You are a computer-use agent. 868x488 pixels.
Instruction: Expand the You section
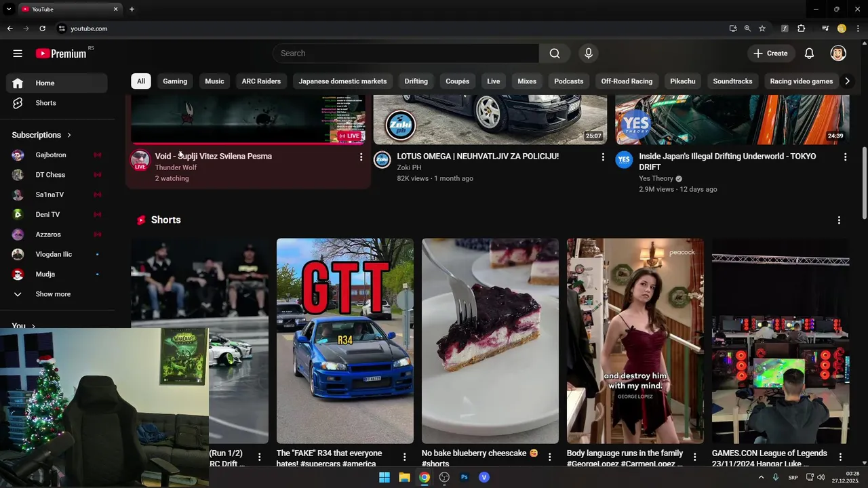24,326
